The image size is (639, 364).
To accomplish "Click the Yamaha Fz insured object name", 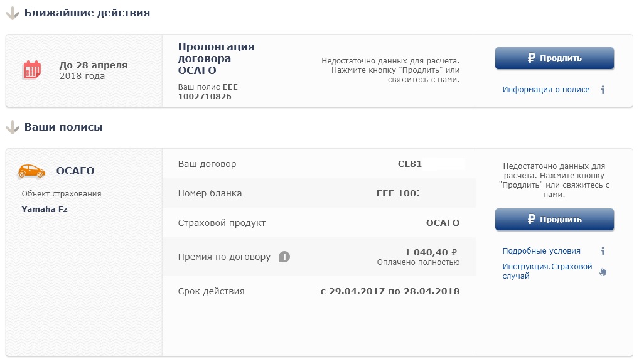I will click(45, 210).
